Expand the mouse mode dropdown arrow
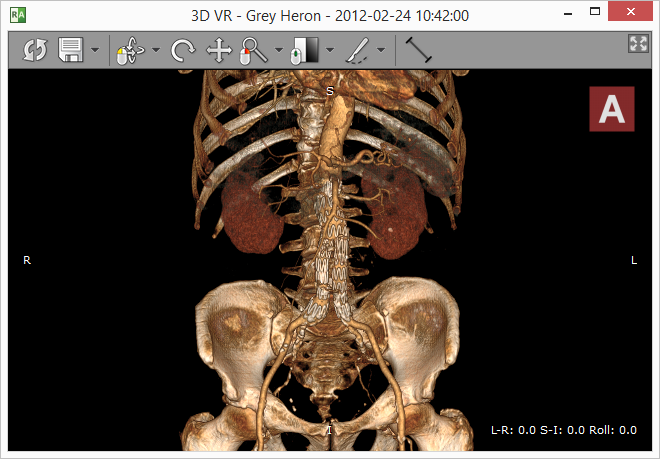The height and width of the screenshot is (459, 660). [x=156, y=51]
